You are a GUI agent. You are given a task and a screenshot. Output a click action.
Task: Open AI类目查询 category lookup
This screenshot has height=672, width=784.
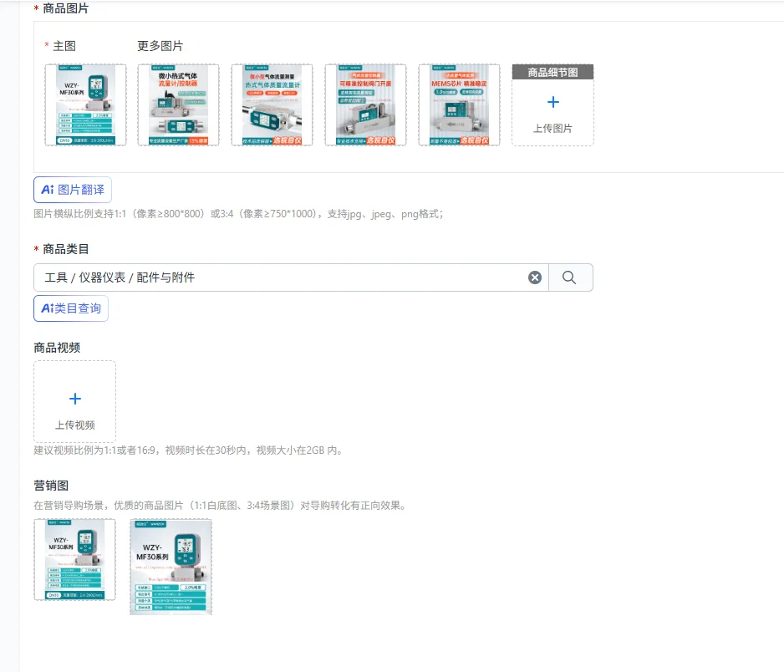(71, 308)
